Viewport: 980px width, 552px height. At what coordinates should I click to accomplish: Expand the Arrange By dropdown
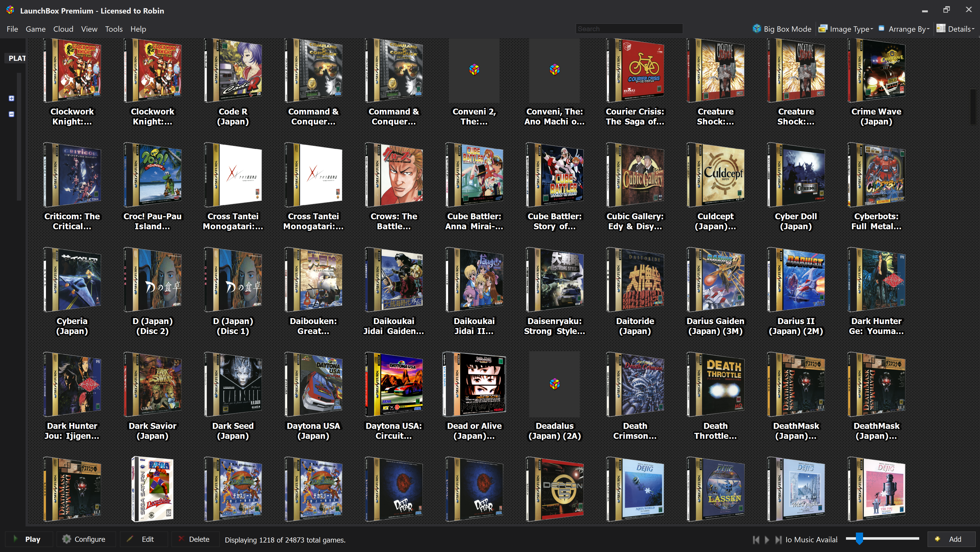pos(904,29)
